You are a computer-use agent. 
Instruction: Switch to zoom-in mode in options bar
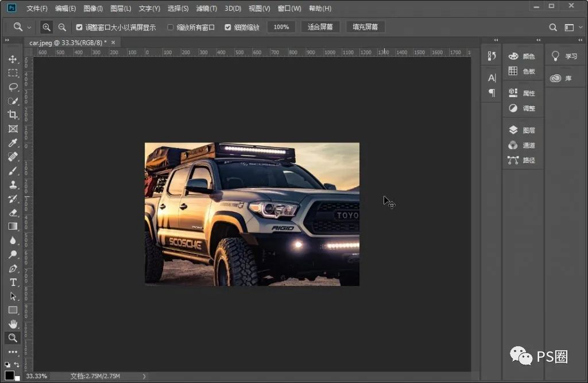point(46,27)
